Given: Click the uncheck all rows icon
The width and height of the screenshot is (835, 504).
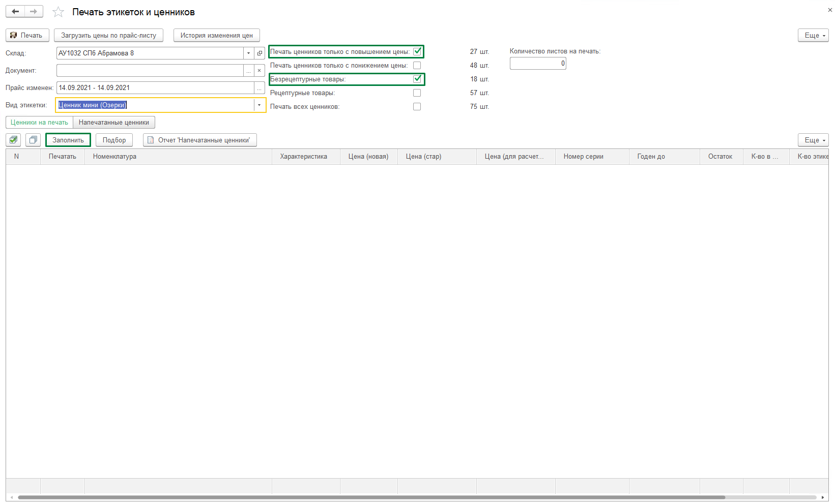Looking at the screenshot, I should click(x=33, y=140).
